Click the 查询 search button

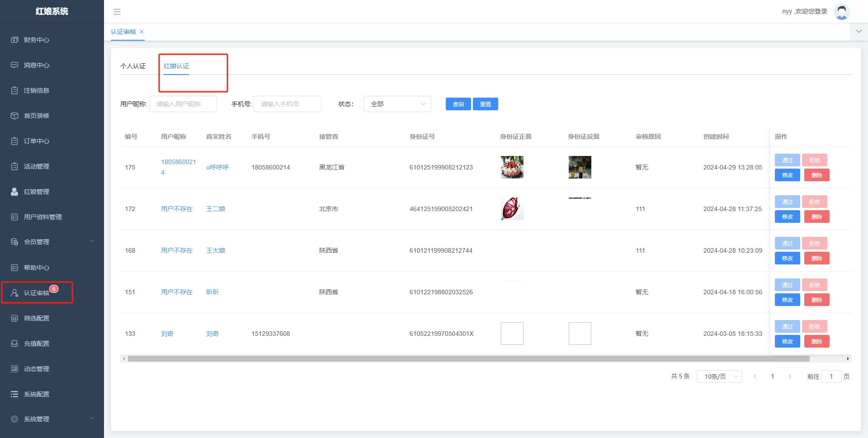(458, 104)
